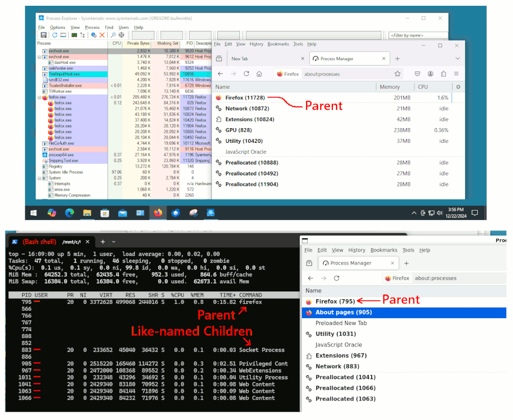The image size is (513, 420).
Task: Collapse the System tree node in Process Explorer
Action: click(39, 178)
